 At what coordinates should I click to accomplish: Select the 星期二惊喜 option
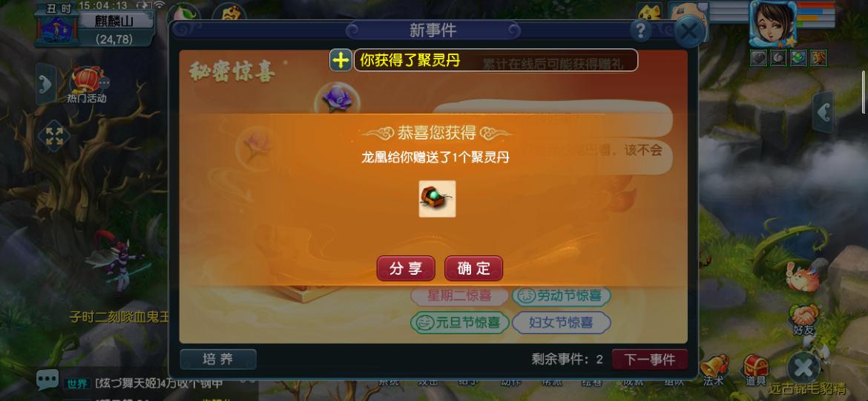[459, 296]
